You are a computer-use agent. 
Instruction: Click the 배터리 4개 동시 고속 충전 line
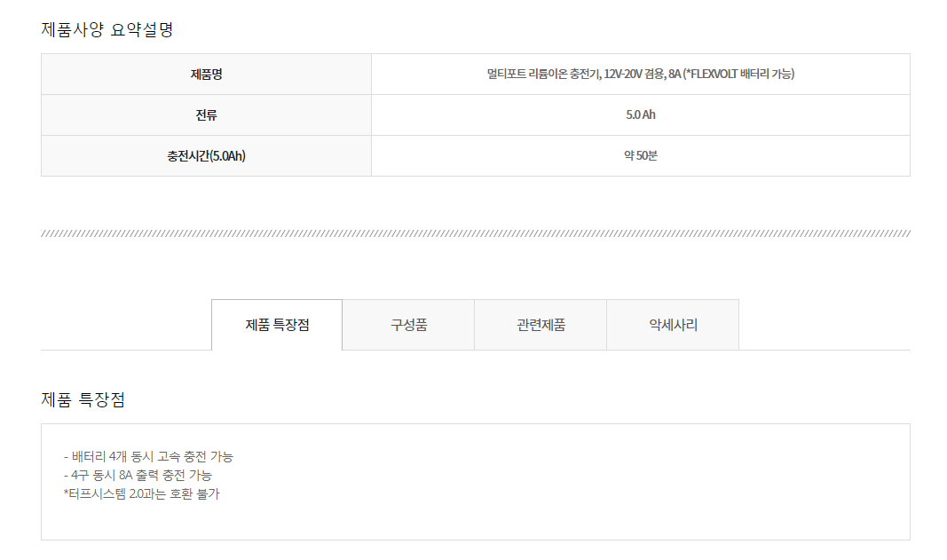pyautogui.click(x=148, y=457)
